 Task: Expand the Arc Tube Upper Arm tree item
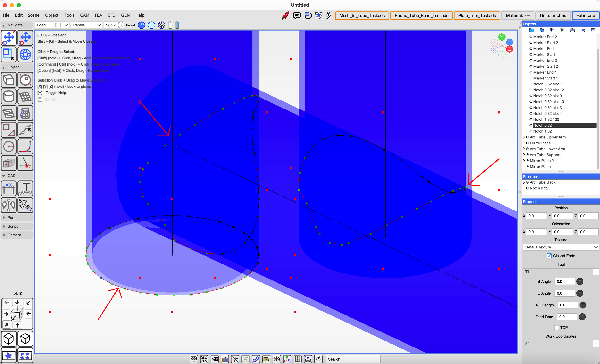pos(524,137)
